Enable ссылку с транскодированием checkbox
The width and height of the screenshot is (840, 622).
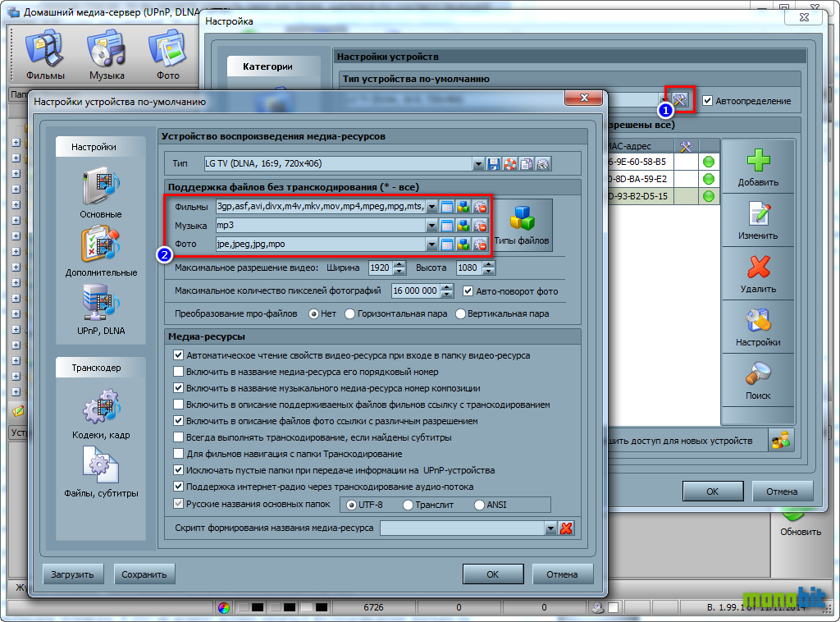178,405
